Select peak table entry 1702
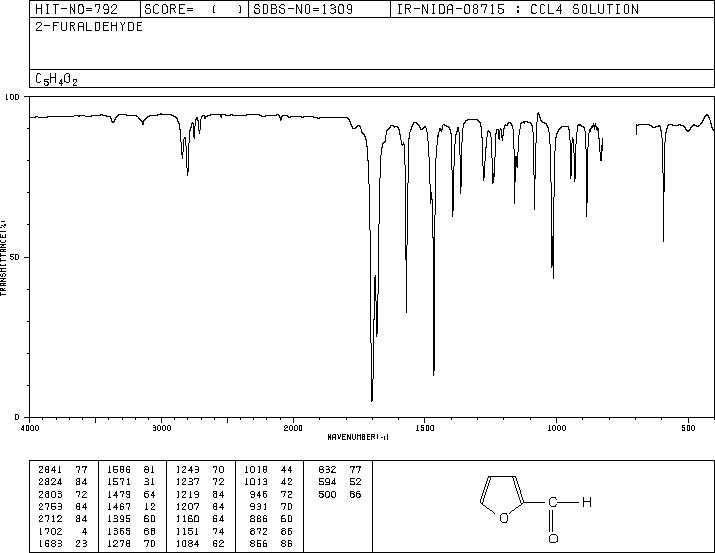Image resolution: width=715 pixels, height=553 pixels. (x=51, y=531)
